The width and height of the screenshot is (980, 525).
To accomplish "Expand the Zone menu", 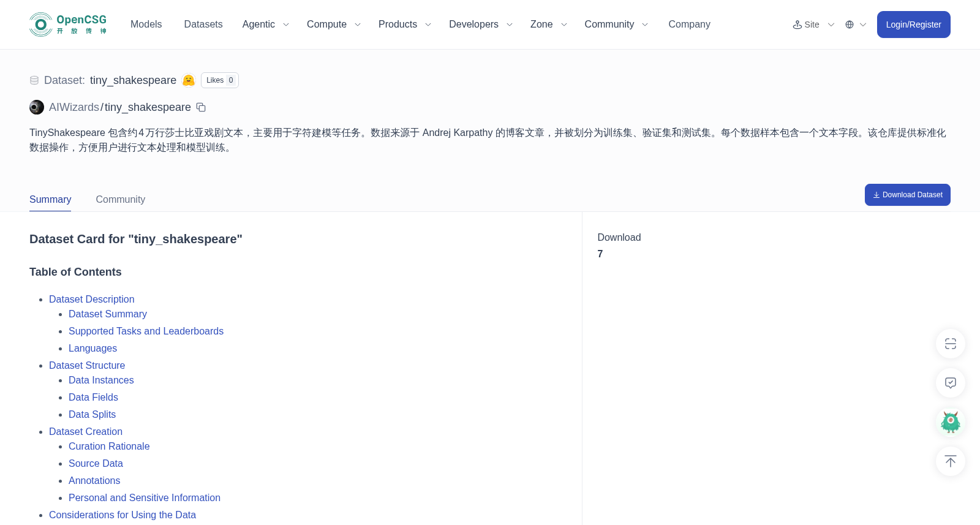I will coord(549,25).
